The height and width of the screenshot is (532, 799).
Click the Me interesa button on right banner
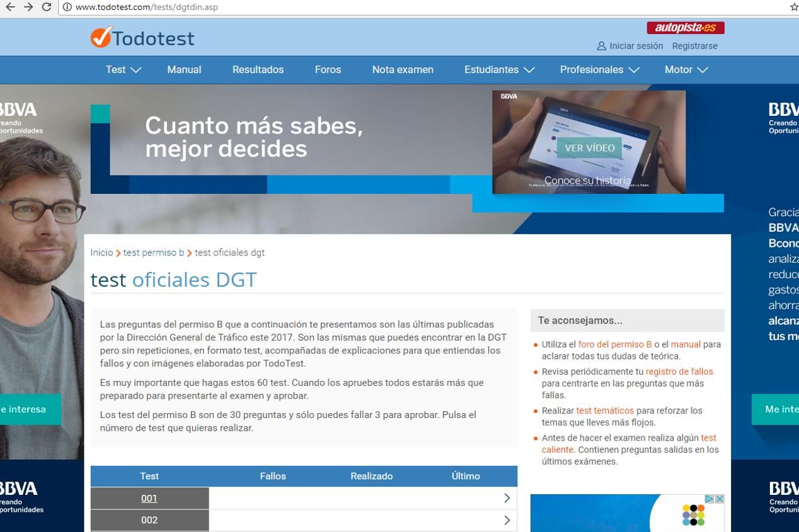[x=775, y=409]
